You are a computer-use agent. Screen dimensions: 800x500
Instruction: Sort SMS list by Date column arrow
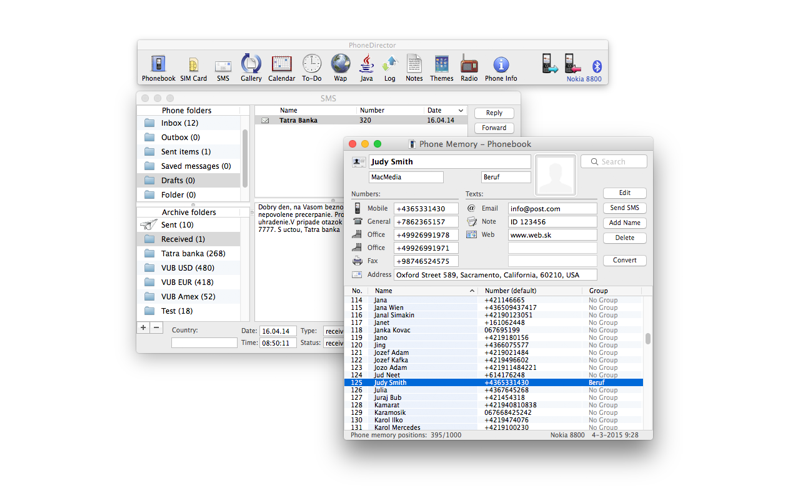point(461,110)
